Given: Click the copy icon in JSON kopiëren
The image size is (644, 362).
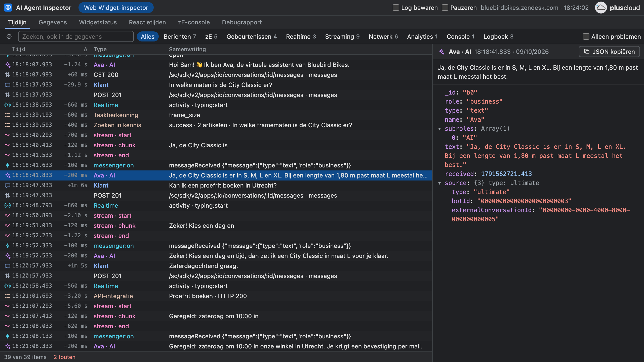Looking at the screenshot, I should [587, 52].
